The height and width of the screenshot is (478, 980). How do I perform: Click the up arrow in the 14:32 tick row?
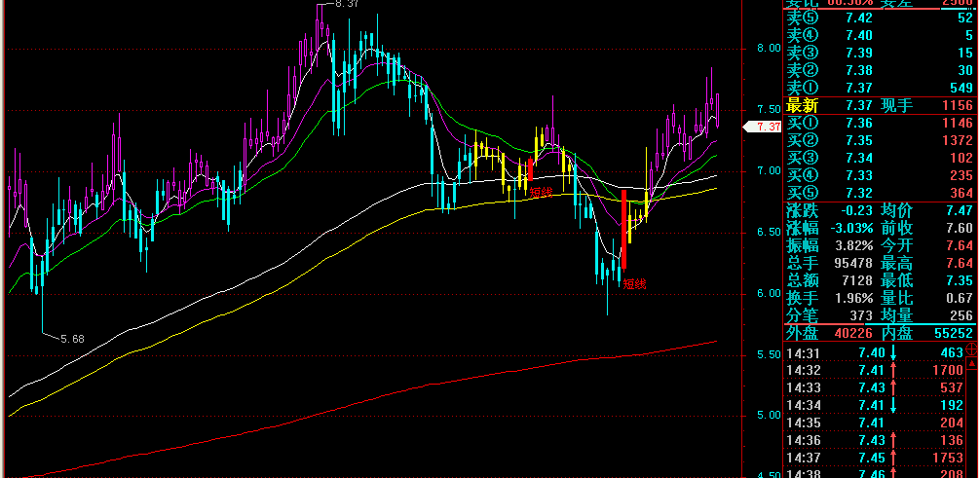click(893, 371)
